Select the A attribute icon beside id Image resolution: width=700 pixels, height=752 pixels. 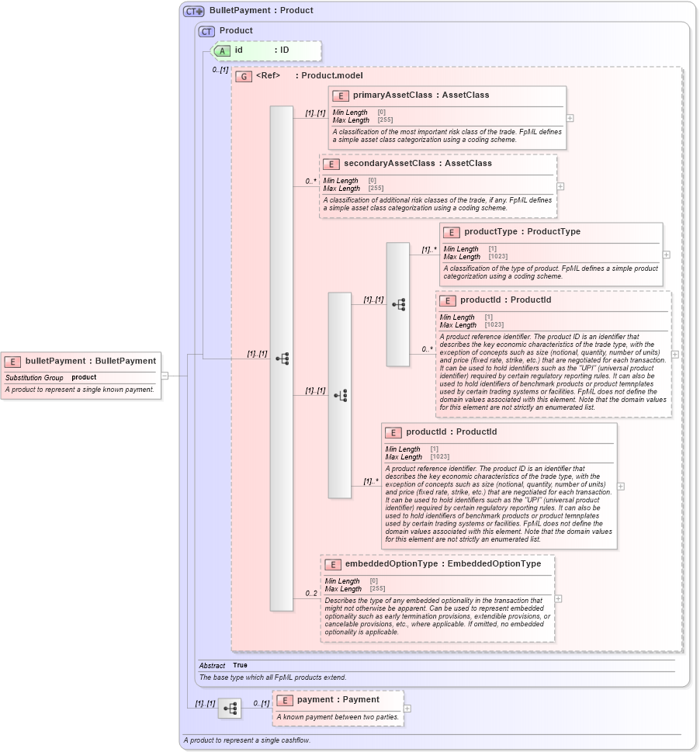[x=221, y=50]
